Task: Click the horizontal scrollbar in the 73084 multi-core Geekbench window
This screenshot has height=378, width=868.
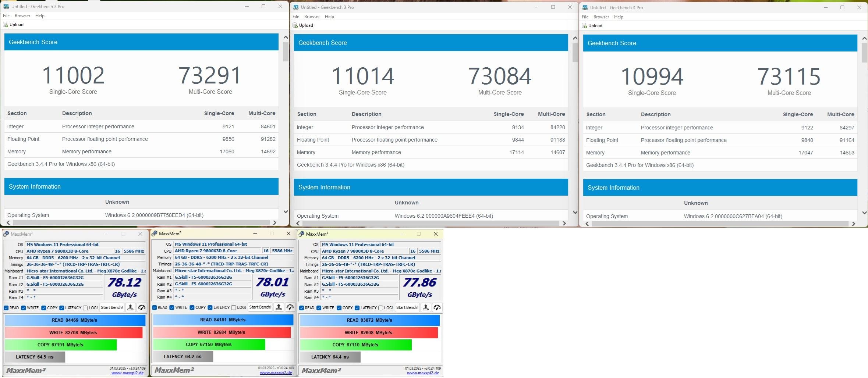Action: pyautogui.click(x=431, y=223)
